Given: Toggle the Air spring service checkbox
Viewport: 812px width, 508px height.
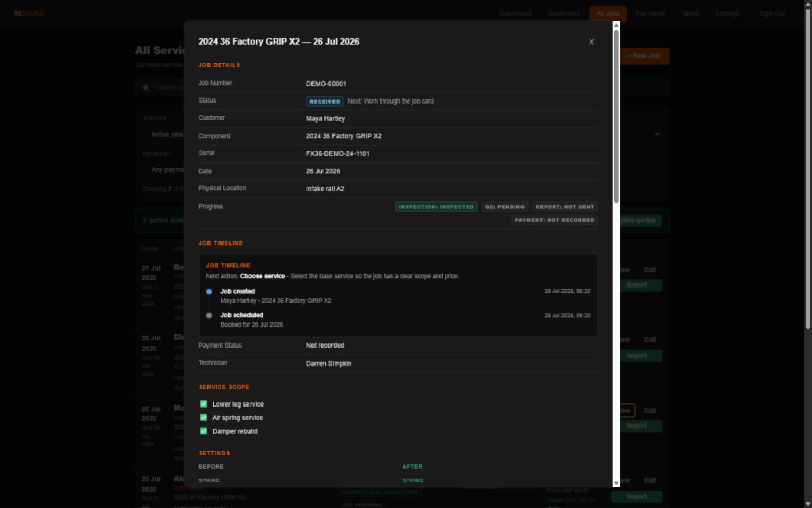Looking at the screenshot, I should [x=203, y=417].
